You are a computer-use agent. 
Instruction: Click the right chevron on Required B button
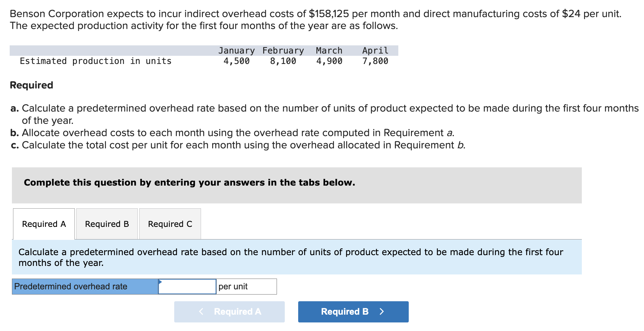(382, 312)
